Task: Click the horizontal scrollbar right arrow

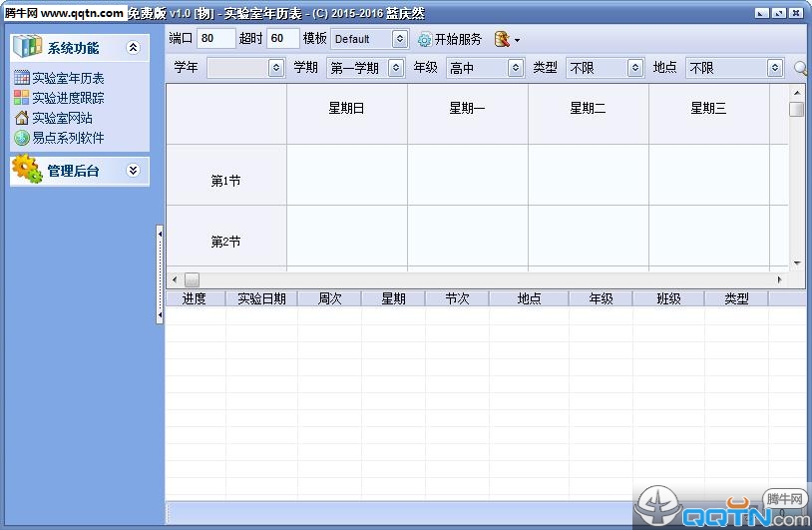Action: (779, 279)
